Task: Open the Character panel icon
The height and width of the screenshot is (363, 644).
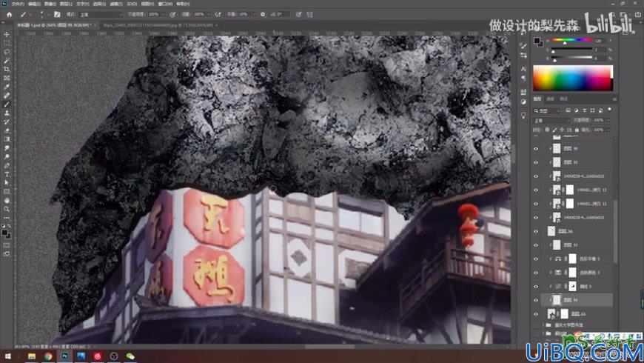Action: [523, 69]
